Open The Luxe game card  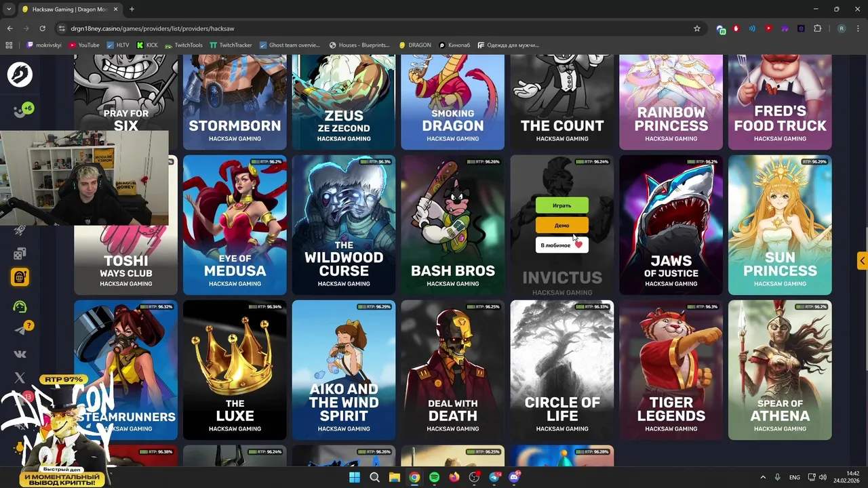235,370
